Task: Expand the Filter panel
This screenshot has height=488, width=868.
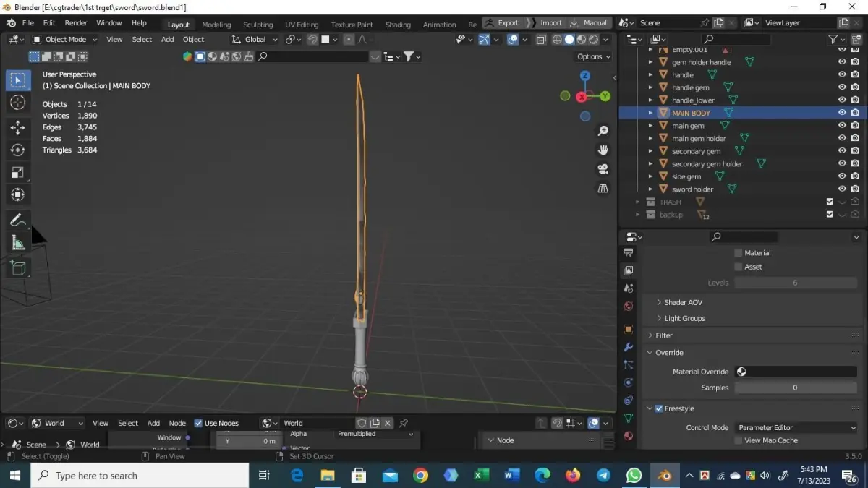Action: click(x=660, y=335)
